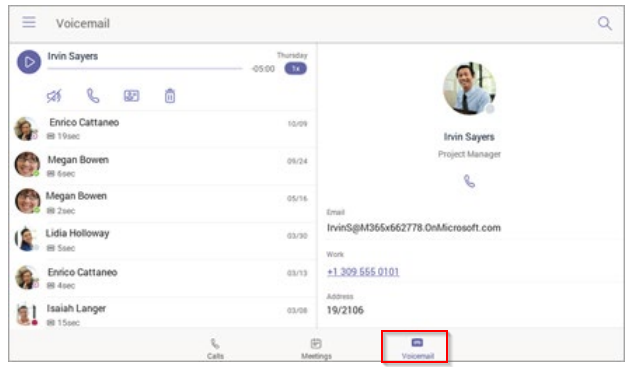
Task: Click the 03/30 date on Lidia's voicemail
Action: pos(297,235)
